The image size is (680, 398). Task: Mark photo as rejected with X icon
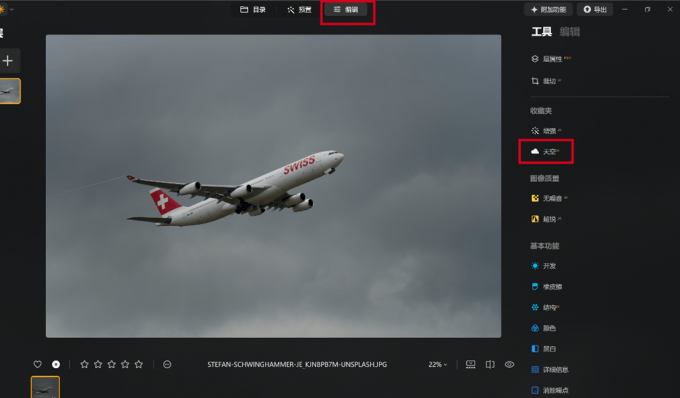[56, 364]
